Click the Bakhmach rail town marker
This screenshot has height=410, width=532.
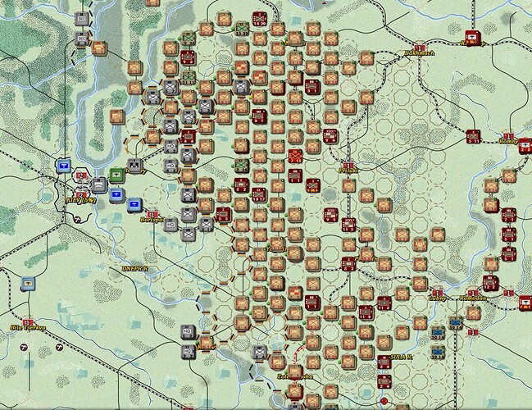[420, 48]
